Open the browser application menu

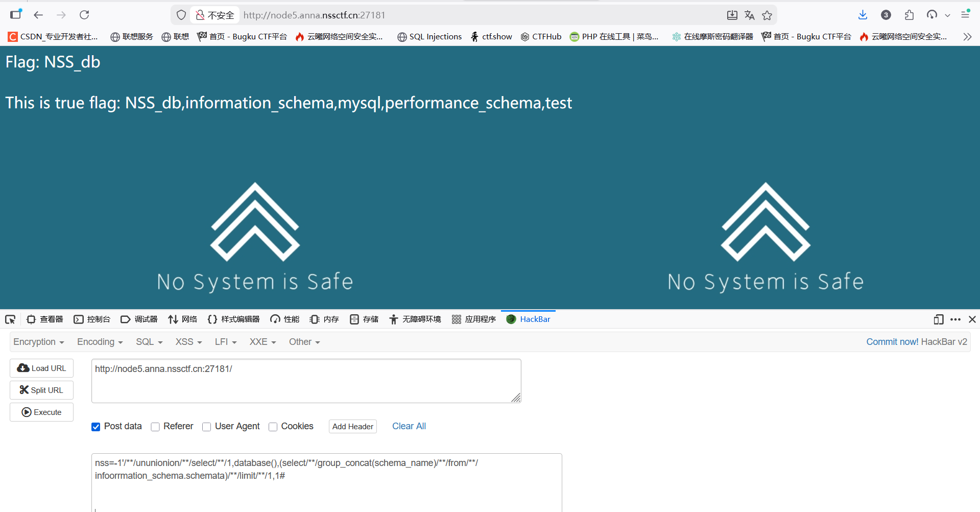pyautogui.click(x=965, y=14)
